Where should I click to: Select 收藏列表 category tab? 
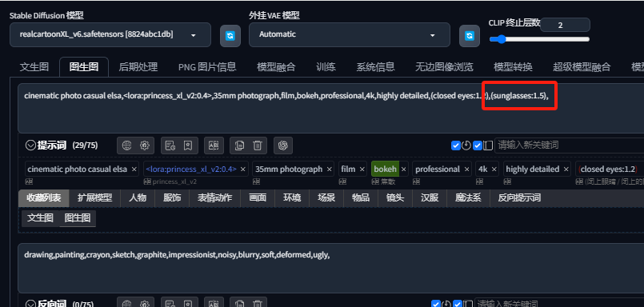pos(44,197)
